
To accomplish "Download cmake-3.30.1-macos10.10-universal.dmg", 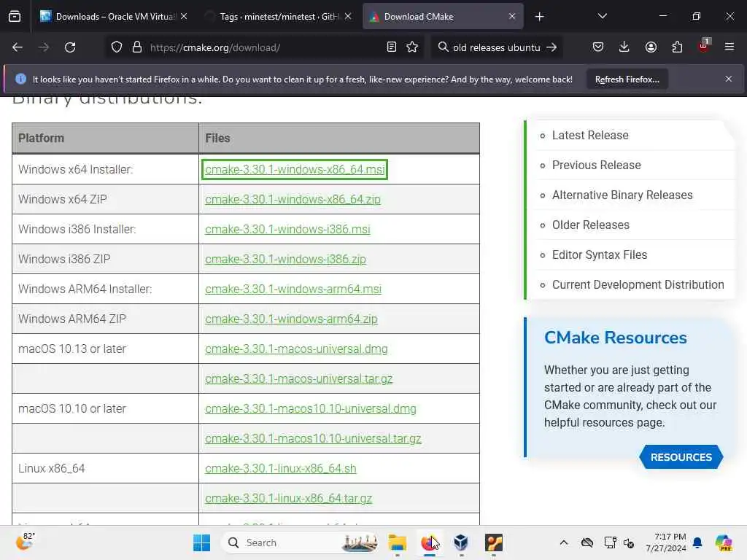I will [311, 409].
